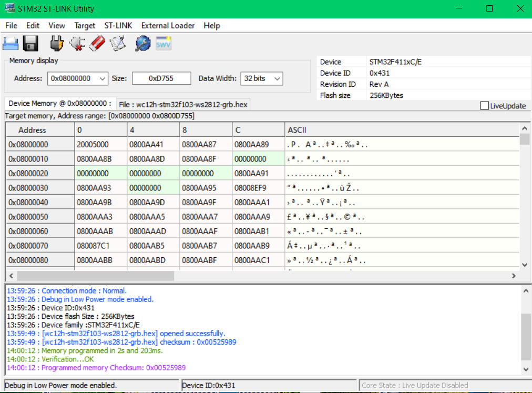Click the Open file toolbar icon

tap(11, 44)
